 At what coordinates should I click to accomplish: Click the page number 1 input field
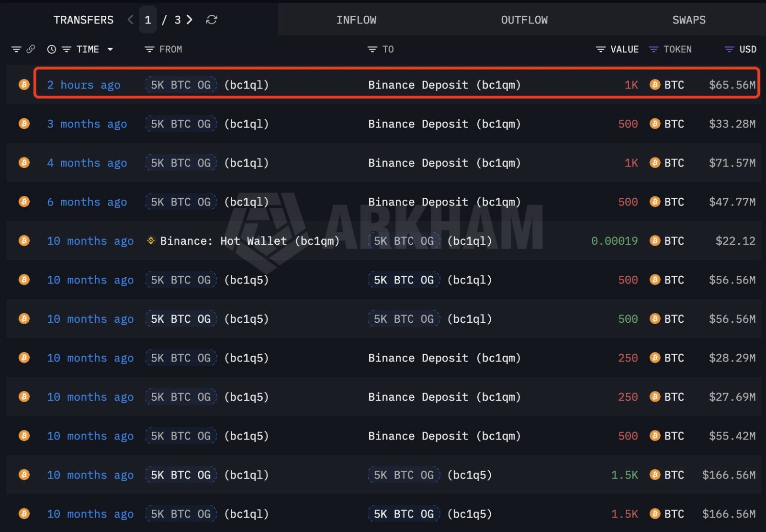(x=148, y=20)
